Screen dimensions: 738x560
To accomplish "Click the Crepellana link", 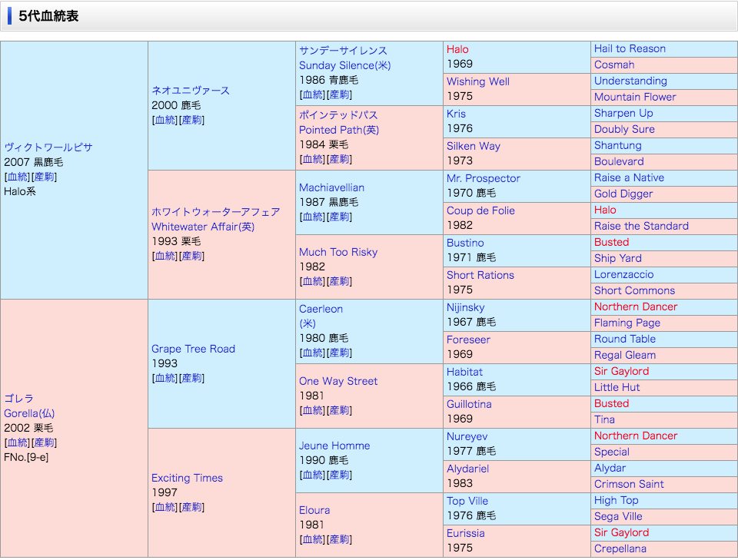I will click(x=620, y=548).
